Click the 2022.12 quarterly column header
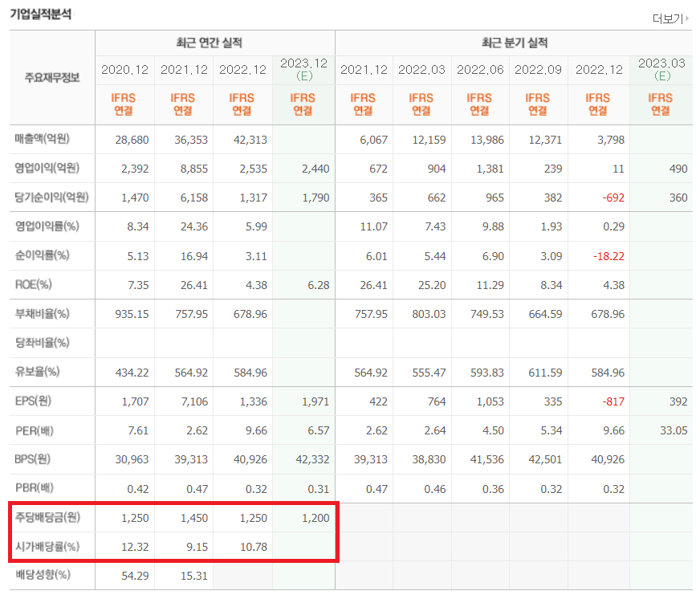 [x=598, y=69]
